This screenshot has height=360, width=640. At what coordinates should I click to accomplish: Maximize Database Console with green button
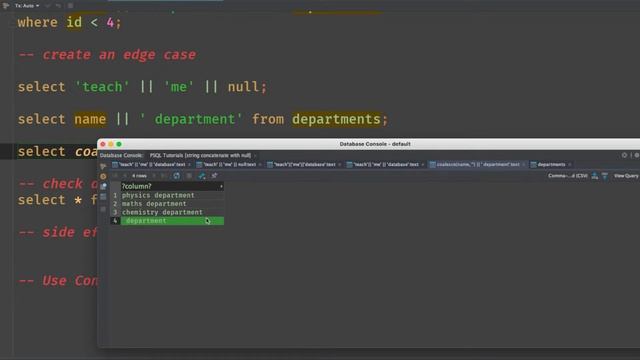click(119, 144)
